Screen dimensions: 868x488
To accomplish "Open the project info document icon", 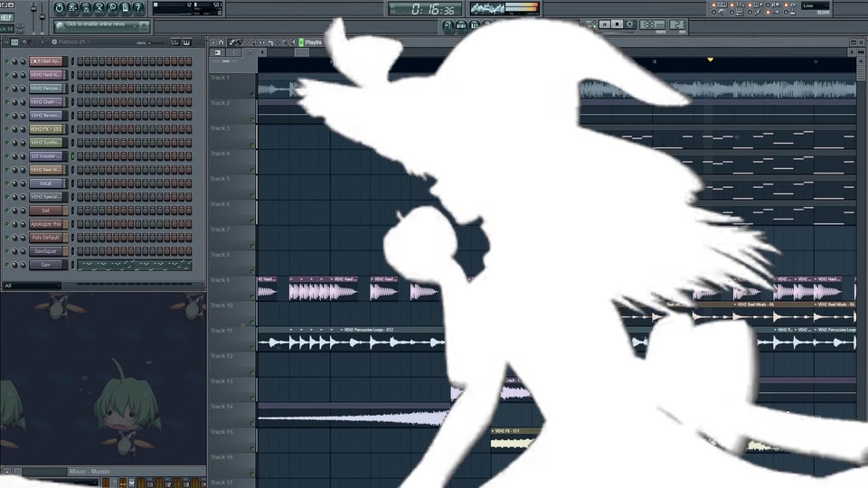I will (x=125, y=8).
